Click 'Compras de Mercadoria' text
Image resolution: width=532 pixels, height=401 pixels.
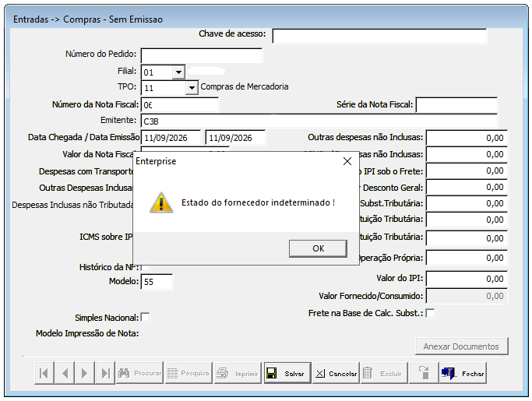point(245,86)
